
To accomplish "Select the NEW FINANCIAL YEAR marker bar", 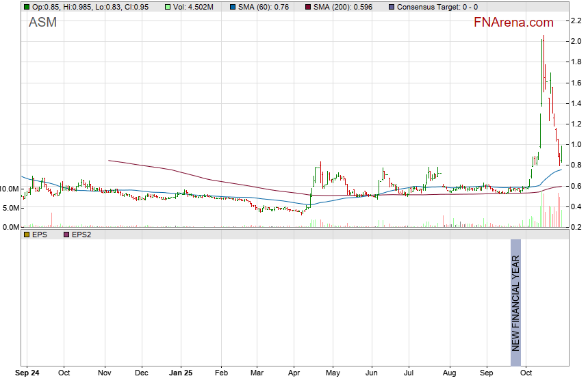I will pyautogui.click(x=515, y=302).
